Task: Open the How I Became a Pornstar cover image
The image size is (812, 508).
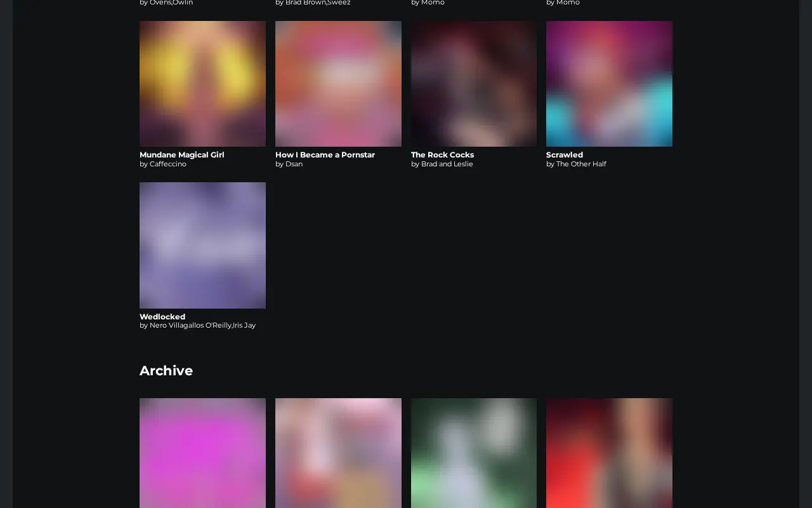Action: [x=338, y=84]
